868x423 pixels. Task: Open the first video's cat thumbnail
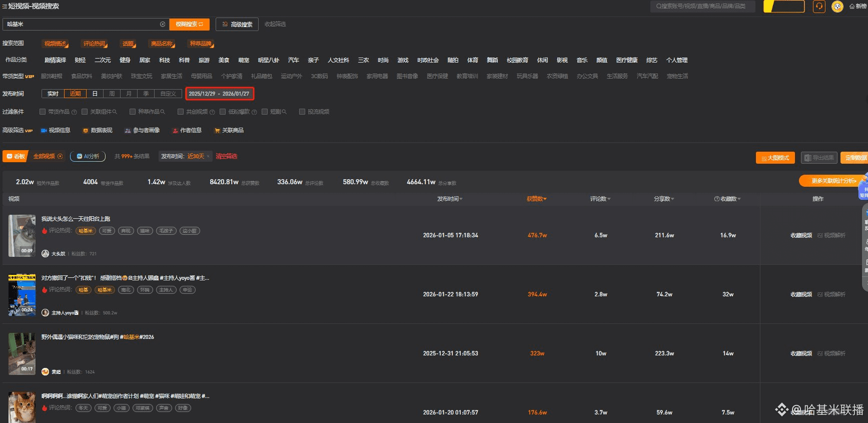(22, 235)
